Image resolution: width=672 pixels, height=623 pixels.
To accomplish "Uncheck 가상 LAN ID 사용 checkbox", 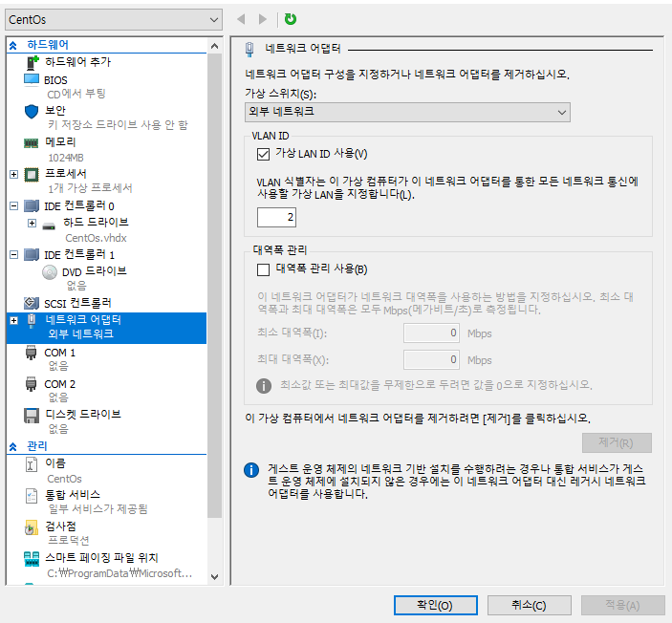I will (x=263, y=154).
